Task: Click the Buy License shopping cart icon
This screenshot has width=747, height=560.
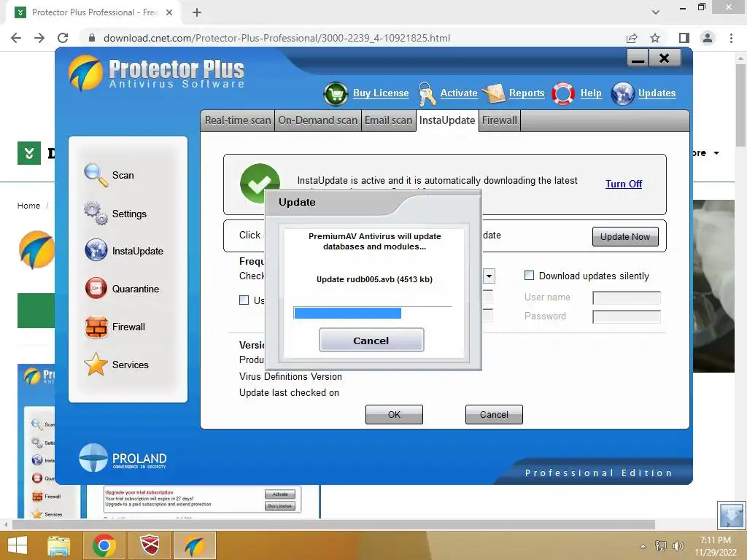Action: [336, 94]
